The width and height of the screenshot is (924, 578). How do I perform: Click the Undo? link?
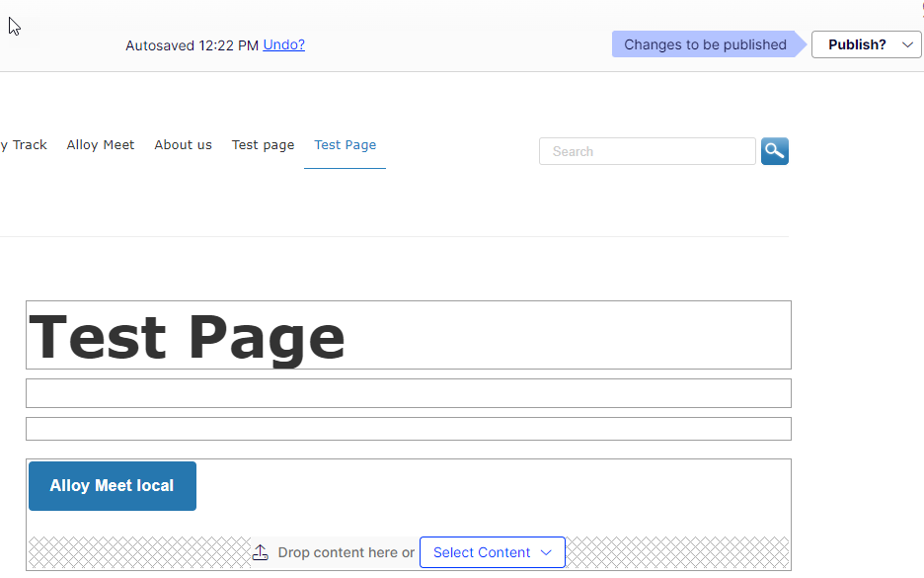click(283, 44)
